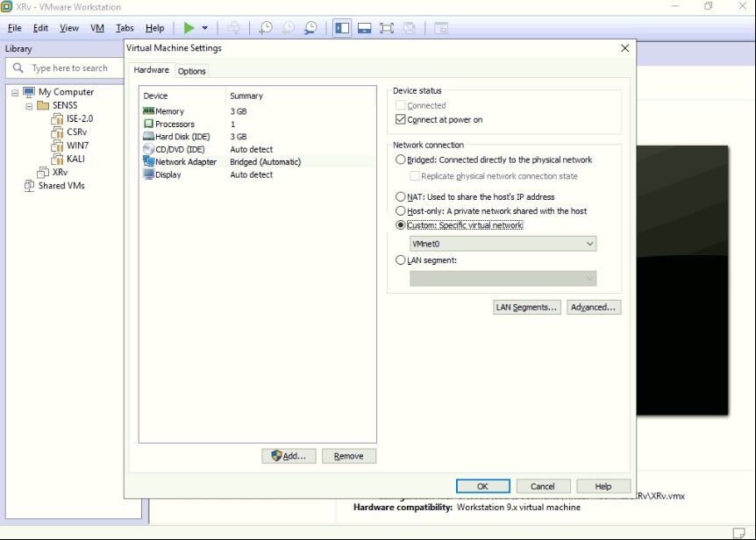
Task: Switch to the Options tab
Action: [191, 69]
